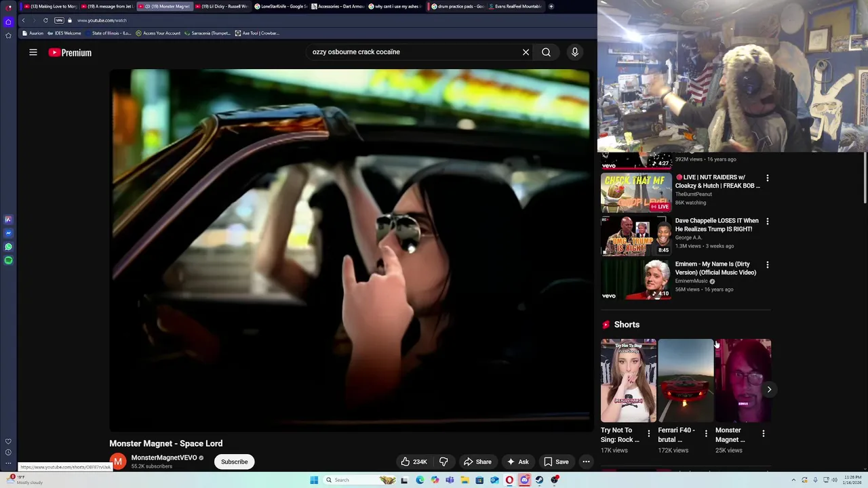Switch to 'LoneStarKnife - Google' tab
Image resolution: width=868 pixels, height=488 pixels.
pos(281,6)
